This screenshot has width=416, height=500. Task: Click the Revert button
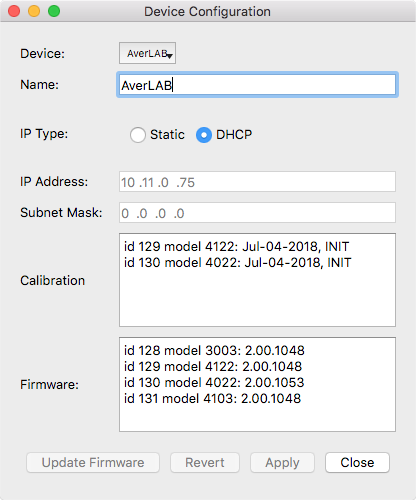[205, 463]
